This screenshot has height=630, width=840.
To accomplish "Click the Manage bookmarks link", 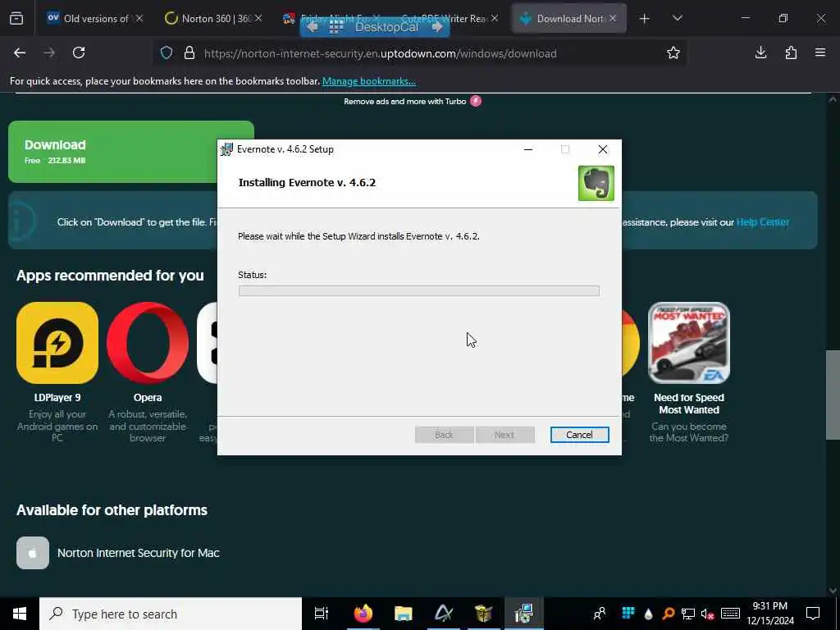I will click(368, 81).
